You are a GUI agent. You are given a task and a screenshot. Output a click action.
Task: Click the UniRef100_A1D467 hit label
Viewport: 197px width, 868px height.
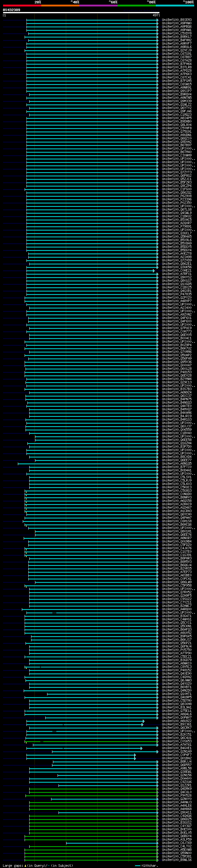point(176,507)
